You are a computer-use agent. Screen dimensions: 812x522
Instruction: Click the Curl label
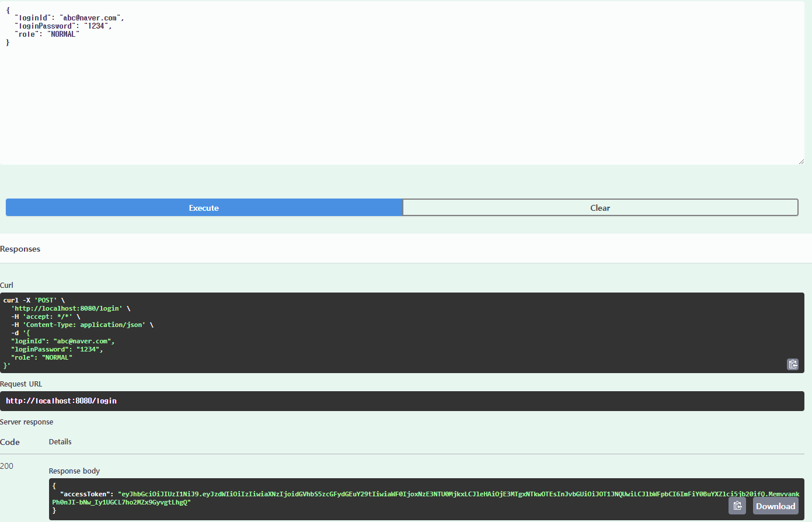(x=6, y=285)
